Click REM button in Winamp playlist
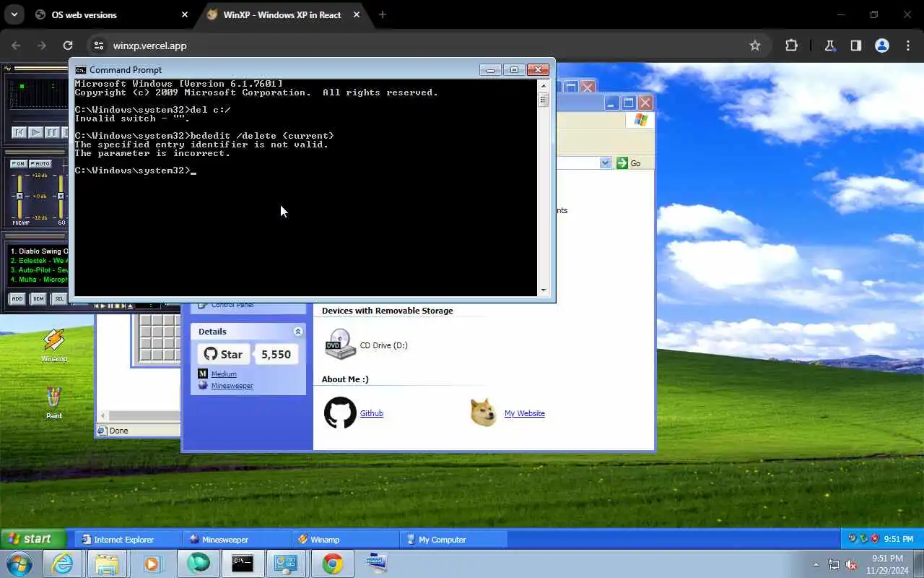This screenshot has height=578, width=924. pos(38,298)
